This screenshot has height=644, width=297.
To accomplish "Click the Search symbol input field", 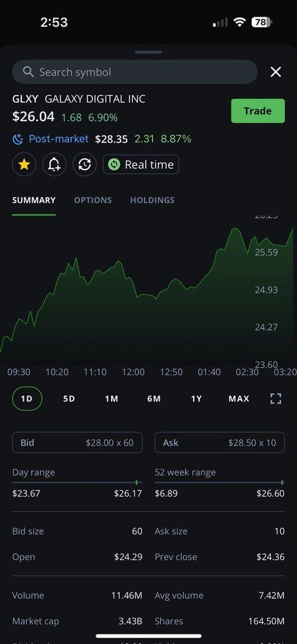I will 135,72.
